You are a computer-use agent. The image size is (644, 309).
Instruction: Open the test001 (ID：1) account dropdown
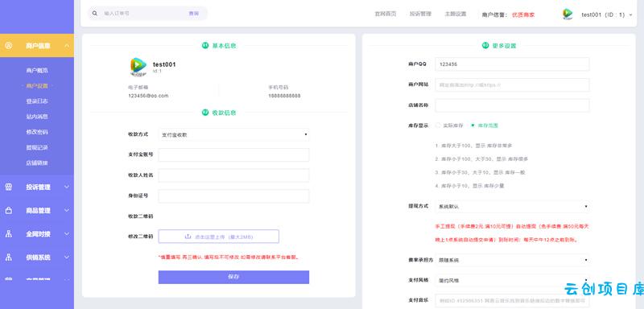(606, 14)
